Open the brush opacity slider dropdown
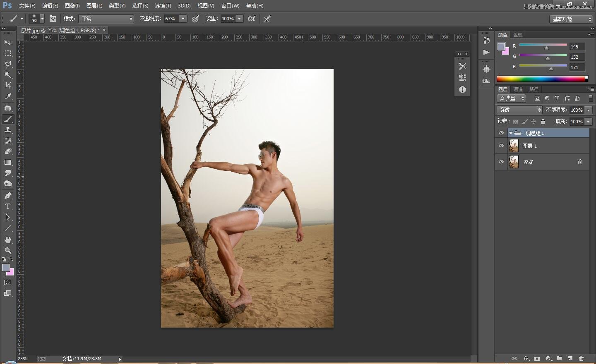This screenshot has height=364, width=596. pos(183,19)
